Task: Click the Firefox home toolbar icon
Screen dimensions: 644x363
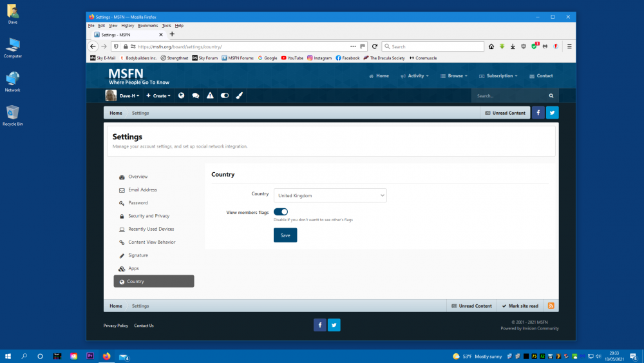Action: pyautogui.click(x=491, y=46)
